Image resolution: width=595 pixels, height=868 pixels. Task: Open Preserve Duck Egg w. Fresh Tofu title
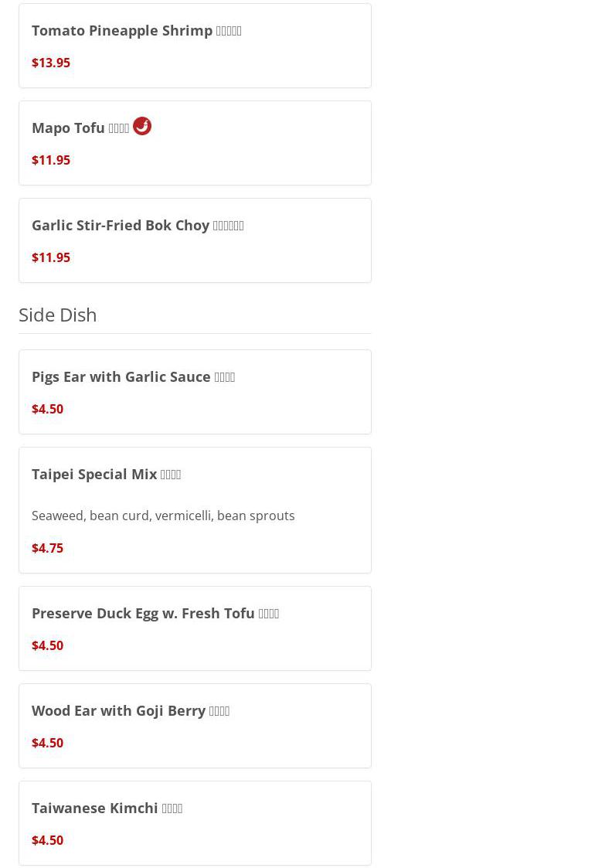point(143,614)
